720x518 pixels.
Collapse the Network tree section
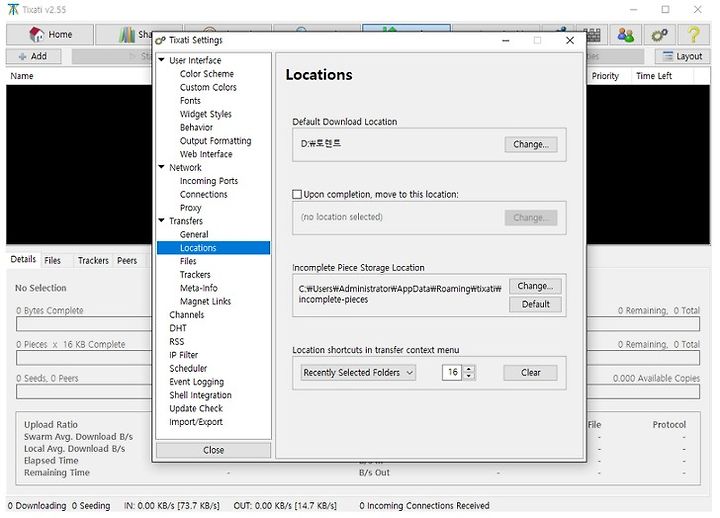pos(162,167)
